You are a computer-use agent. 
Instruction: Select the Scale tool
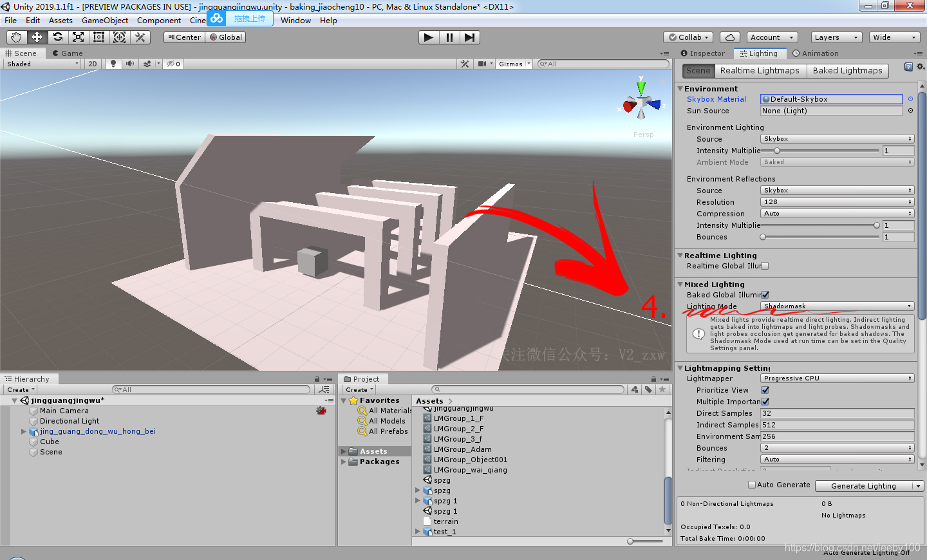click(x=79, y=37)
